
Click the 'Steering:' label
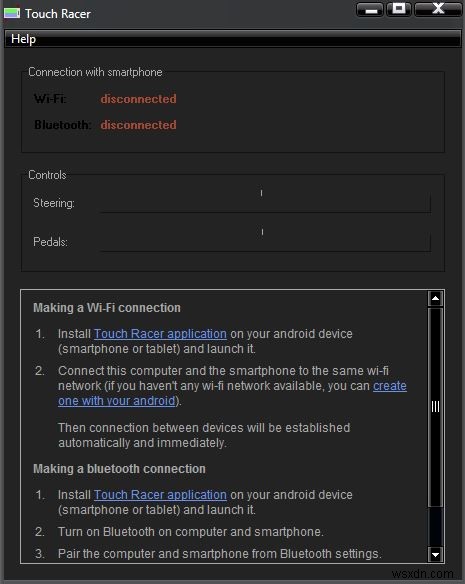pyautogui.click(x=54, y=203)
